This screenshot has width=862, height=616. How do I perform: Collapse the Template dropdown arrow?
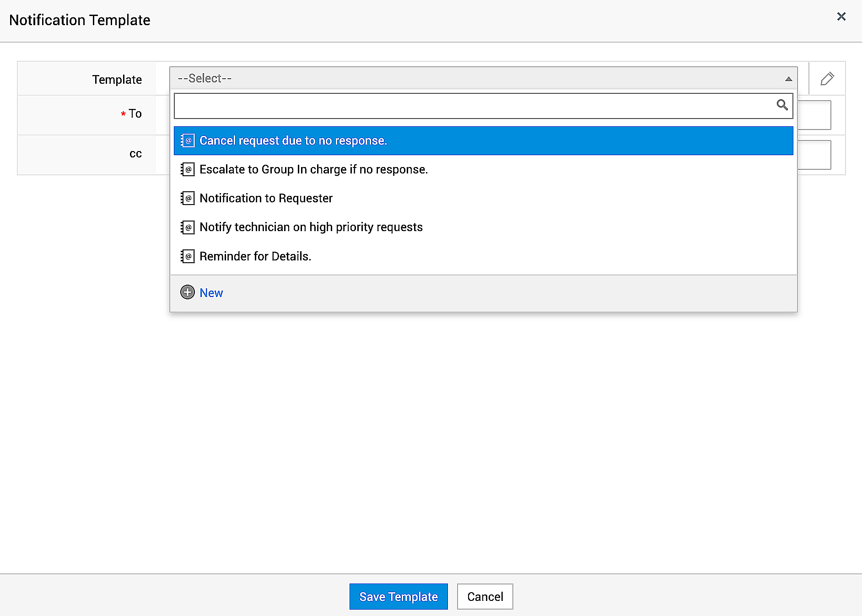(788, 79)
